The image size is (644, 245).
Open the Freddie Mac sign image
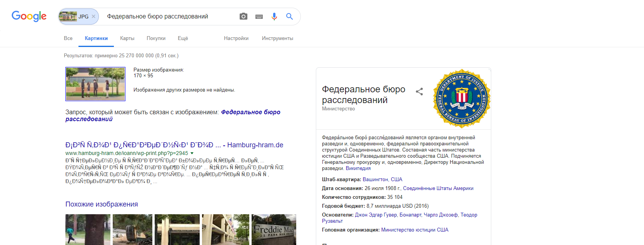pos(274,230)
